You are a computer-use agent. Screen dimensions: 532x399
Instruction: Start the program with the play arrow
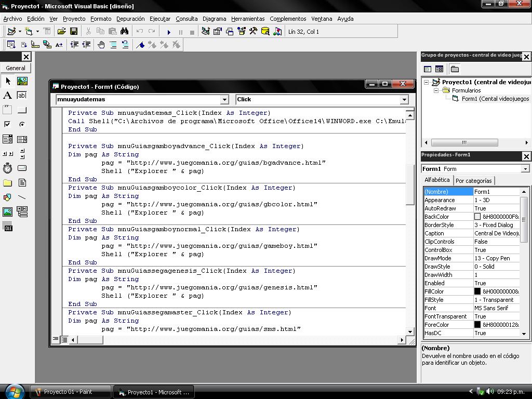pyautogui.click(x=169, y=32)
